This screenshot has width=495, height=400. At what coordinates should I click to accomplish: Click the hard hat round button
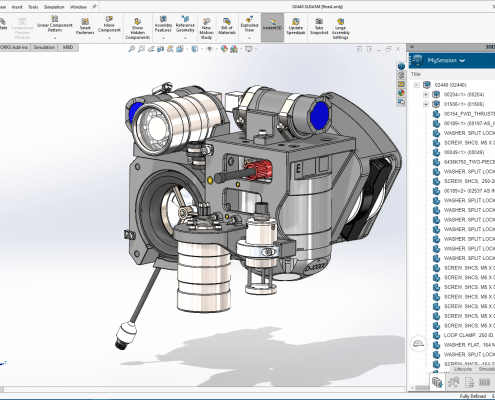[x=418, y=343]
